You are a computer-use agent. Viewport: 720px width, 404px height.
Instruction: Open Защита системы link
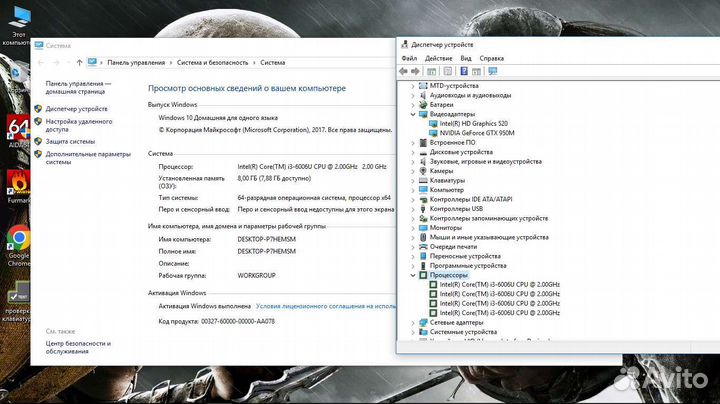point(70,141)
